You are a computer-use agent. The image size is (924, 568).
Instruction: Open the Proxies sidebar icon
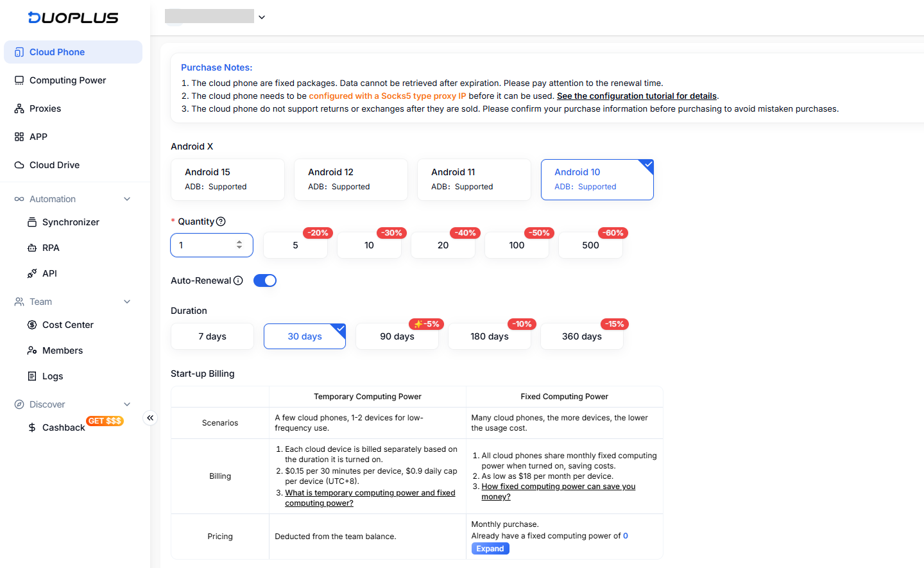(19, 108)
